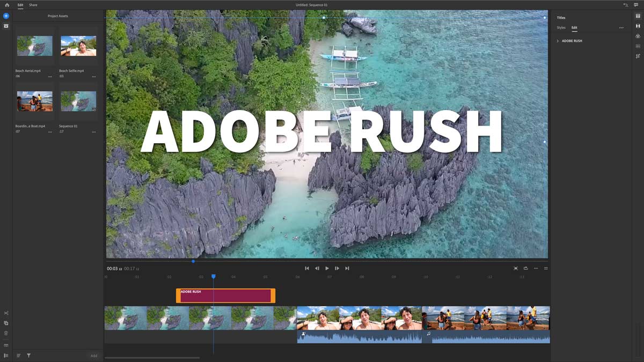Click the preview scrubber bar handle
Viewport: 644px width, 362px height.
point(193,261)
